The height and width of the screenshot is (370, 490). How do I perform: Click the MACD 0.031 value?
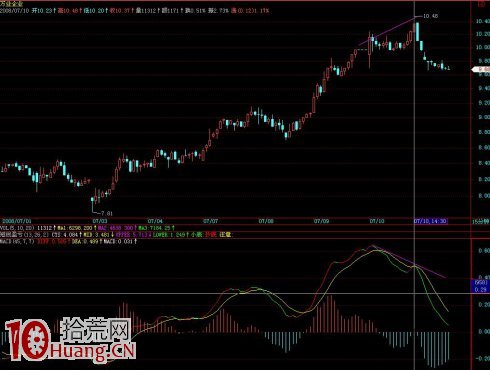[x=118, y=241]
